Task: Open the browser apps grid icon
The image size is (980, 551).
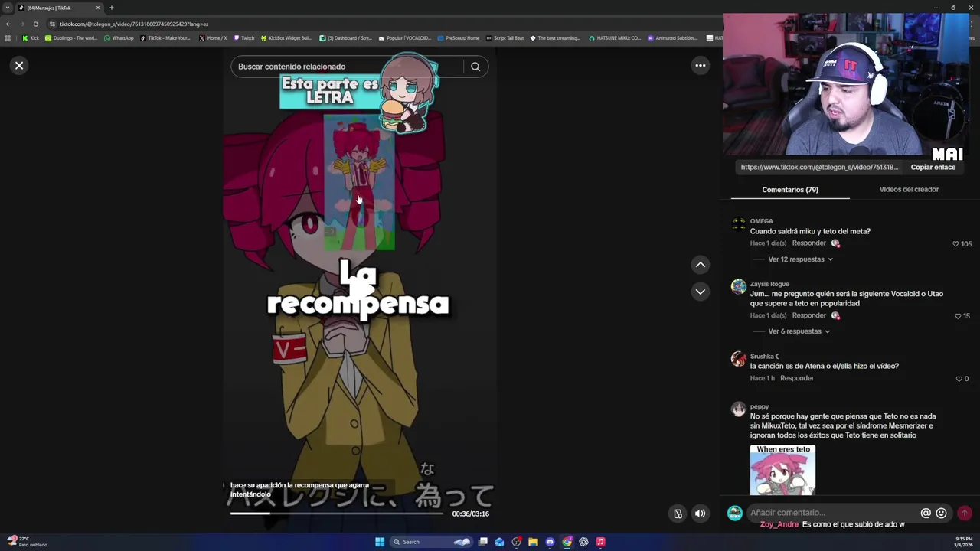Action: (x=8, y=37)
